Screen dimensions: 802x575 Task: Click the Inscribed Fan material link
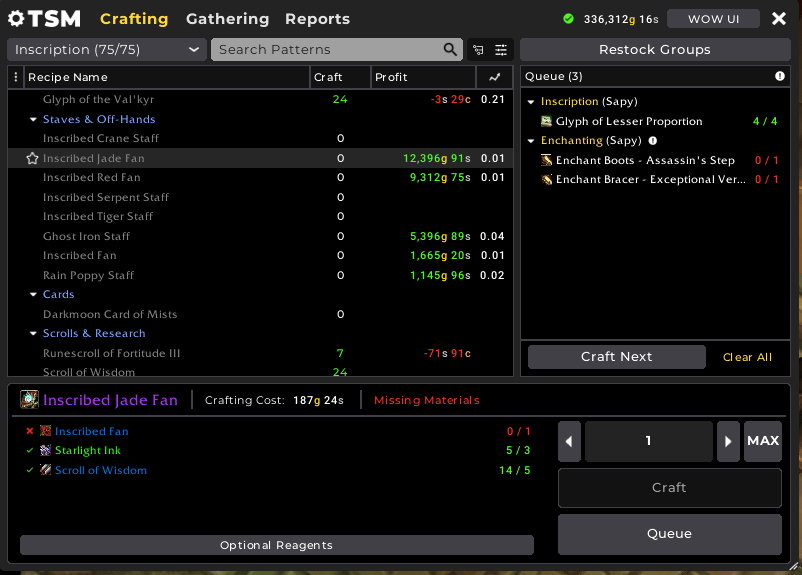pyautogui.click(x=92, y=431)
